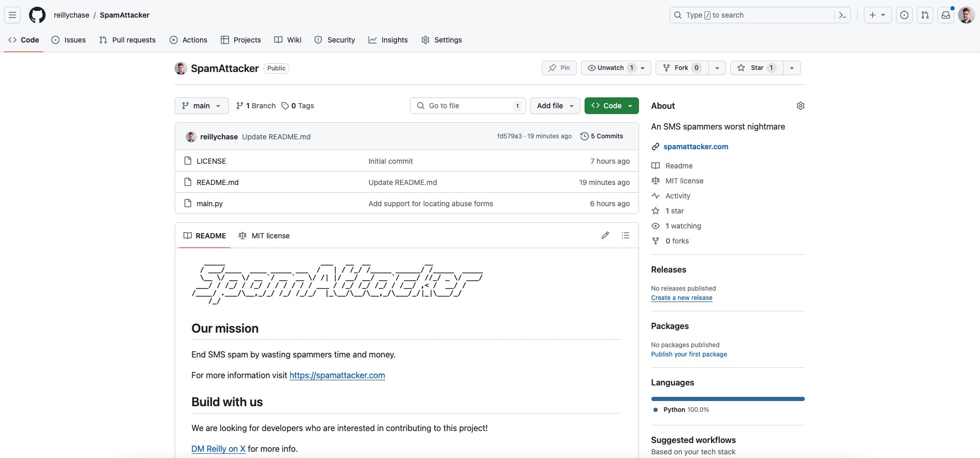
Task: Open the issues shortcut icon in header
Action: [x=904, y=15]
